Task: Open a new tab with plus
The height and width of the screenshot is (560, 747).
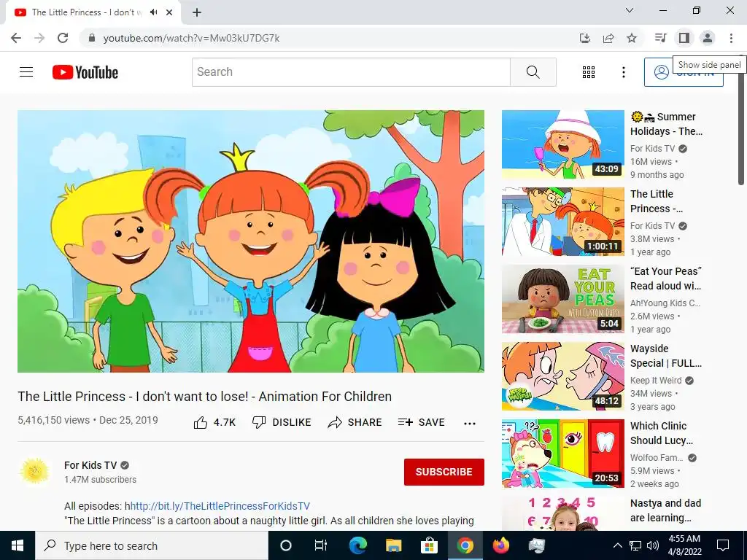Action: [x=197, y=12]
